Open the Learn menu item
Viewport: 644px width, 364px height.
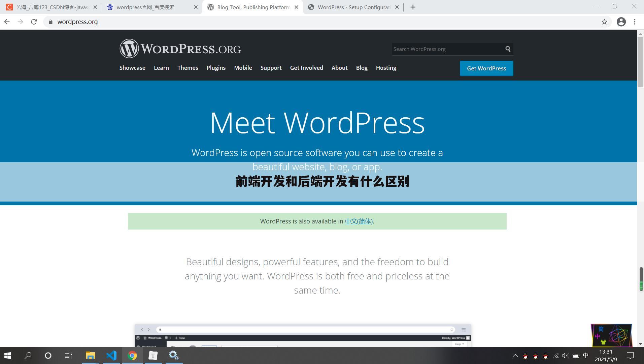(x=161, y=68)
